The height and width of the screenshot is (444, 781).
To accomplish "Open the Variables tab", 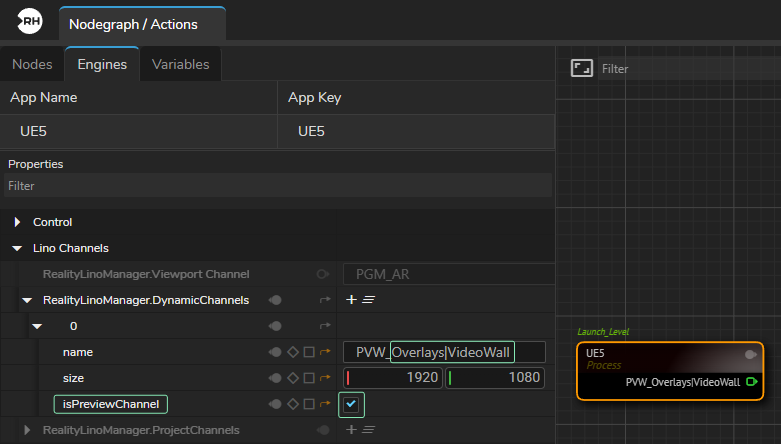I will (180, 64).
